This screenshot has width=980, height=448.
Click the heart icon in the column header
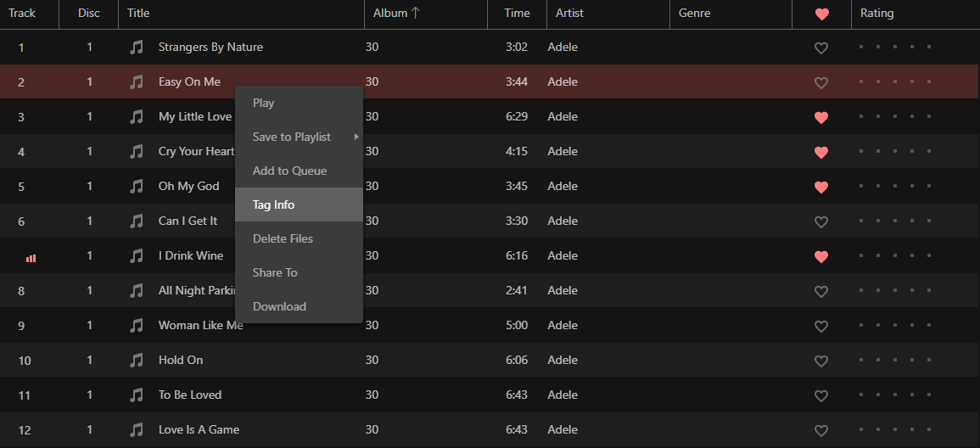pyautogui.click(x=822, y=14)
